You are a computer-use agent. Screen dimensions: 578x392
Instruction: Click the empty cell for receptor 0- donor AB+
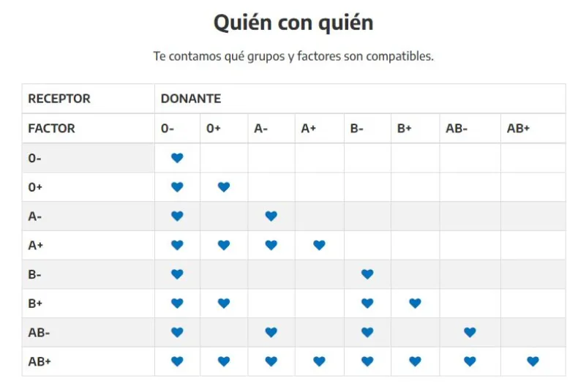click(x=533, y=158)
